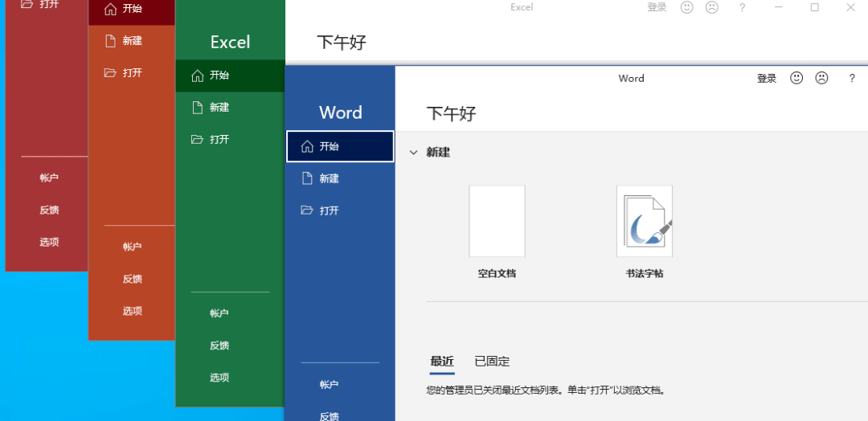Image resolution: width=868 pixels, height=421 pixels.
Task: Click the Home icon in Excel sidebar
Action: point(197,76)
